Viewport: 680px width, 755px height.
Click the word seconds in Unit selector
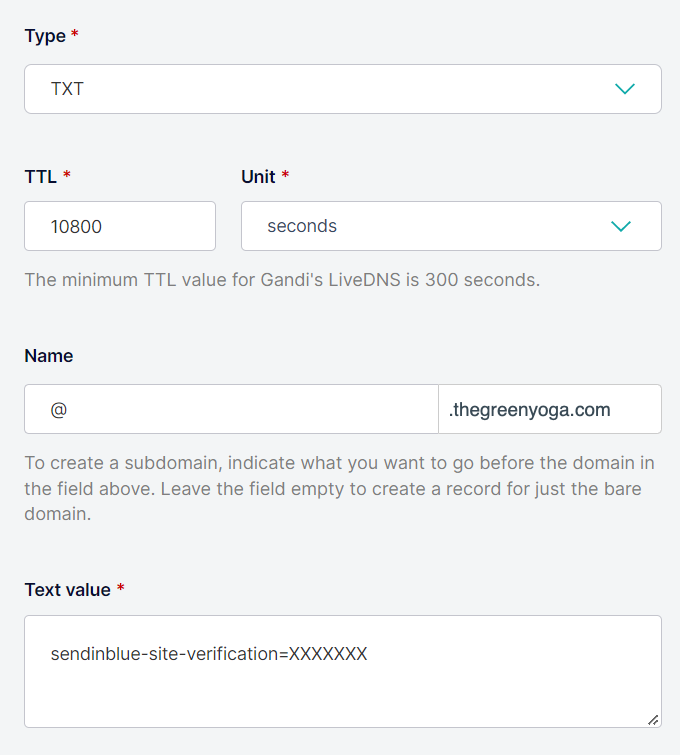pyautogui.click(x=302, y=226)
